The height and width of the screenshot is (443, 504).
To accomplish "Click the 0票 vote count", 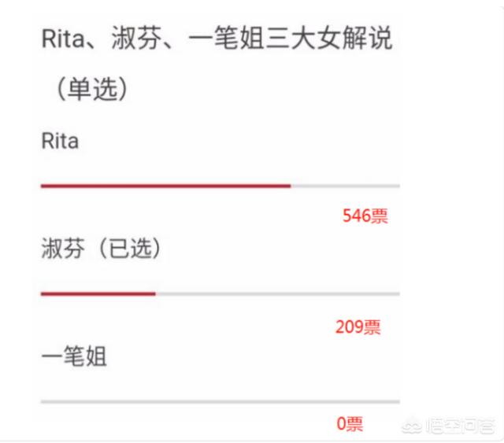I will (x=350, y=423).
